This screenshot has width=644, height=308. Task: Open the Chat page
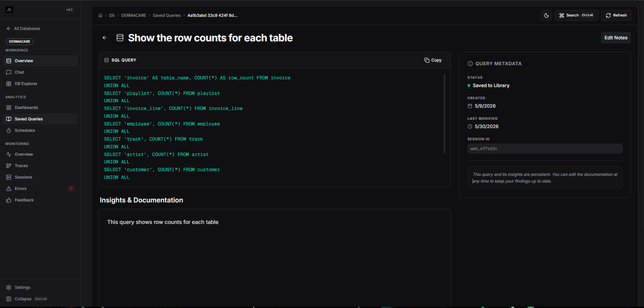pyautogui.click(x=40, y=72)
